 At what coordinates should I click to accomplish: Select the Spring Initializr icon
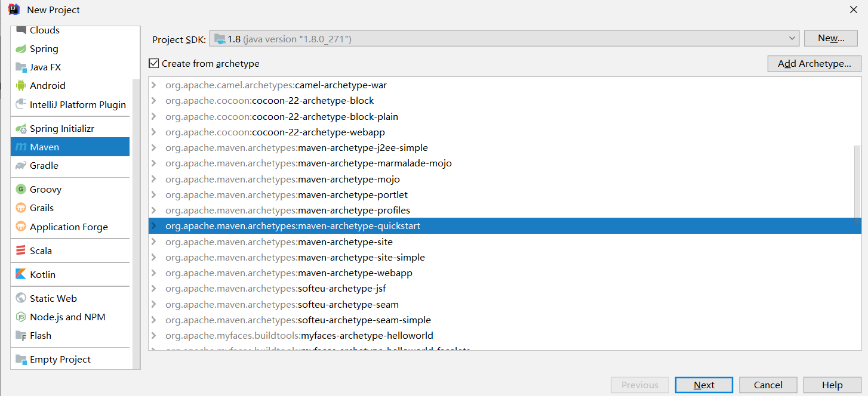click(x=20, y=128)
